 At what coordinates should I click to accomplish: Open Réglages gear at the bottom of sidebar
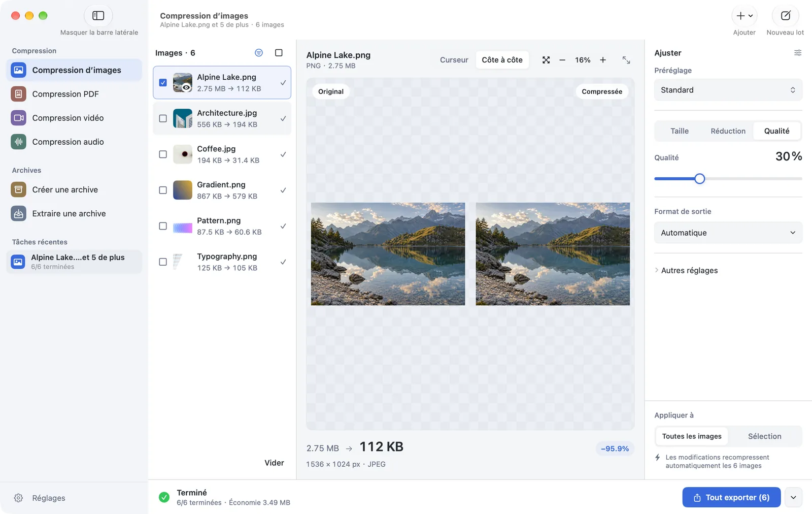coord(18,498)
